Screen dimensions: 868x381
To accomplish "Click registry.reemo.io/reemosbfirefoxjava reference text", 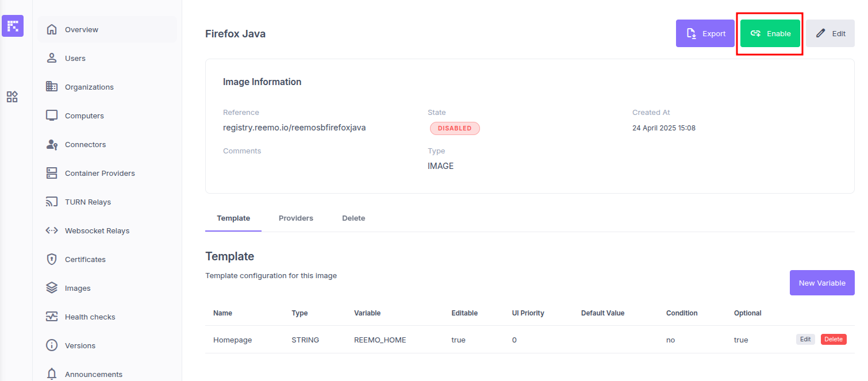I will [x=294, y=128].
